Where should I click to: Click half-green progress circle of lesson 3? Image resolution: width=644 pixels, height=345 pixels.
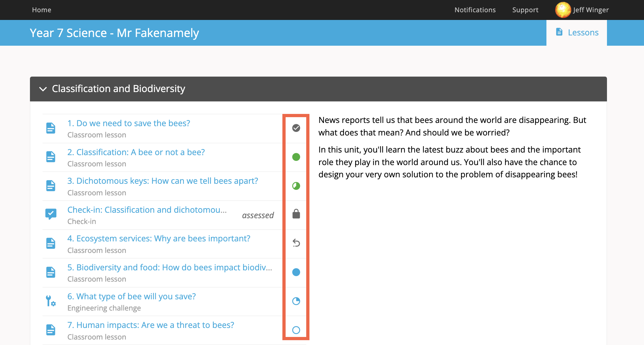(x=296, y=186)
